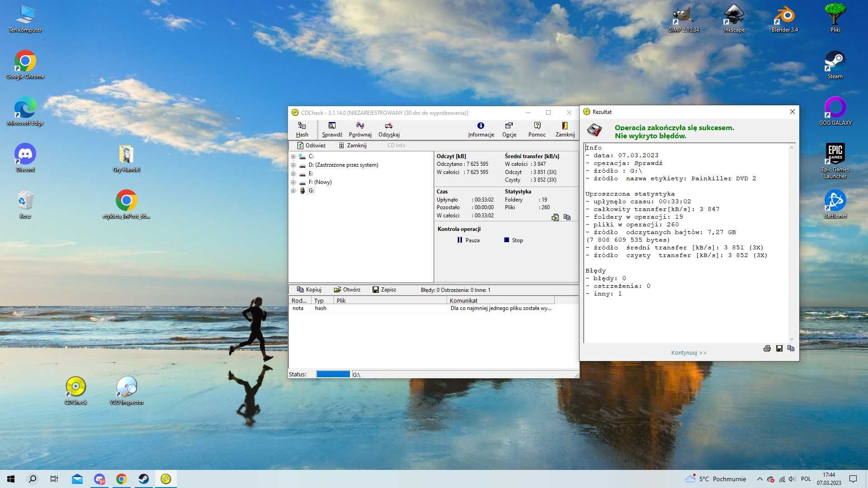Click the Hash tool icon in CDCheck toolbar
Screen dimensions: 868x488
302,128
